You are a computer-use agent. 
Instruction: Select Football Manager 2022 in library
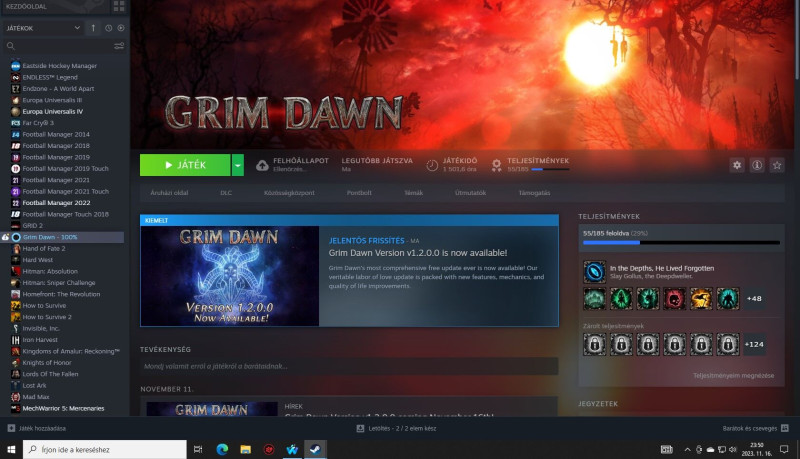tap(56, 203)
